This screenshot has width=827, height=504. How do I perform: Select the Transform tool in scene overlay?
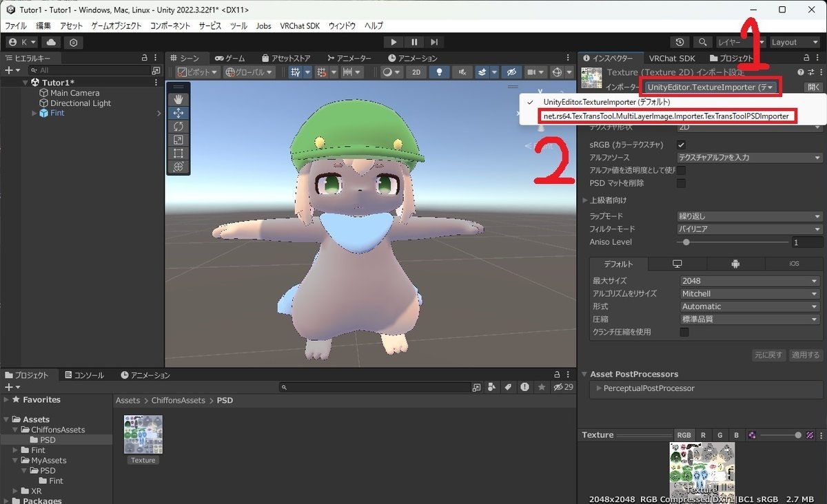[178, 167]
